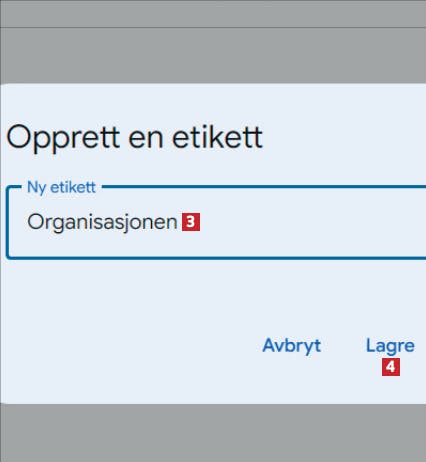Place cursor in the word Organisasjonen
The width and height of the screenshot is (426, 462).
[x=102, y=222]
